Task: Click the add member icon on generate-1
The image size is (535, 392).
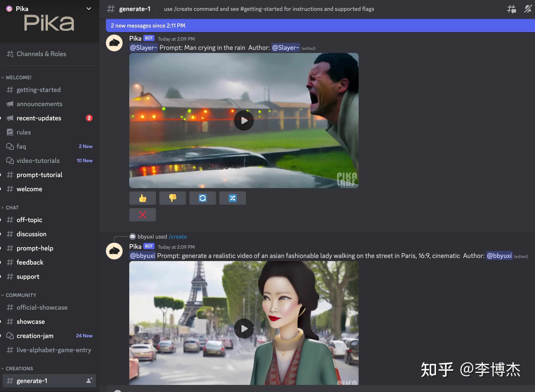Action: [x=89, y=381]
